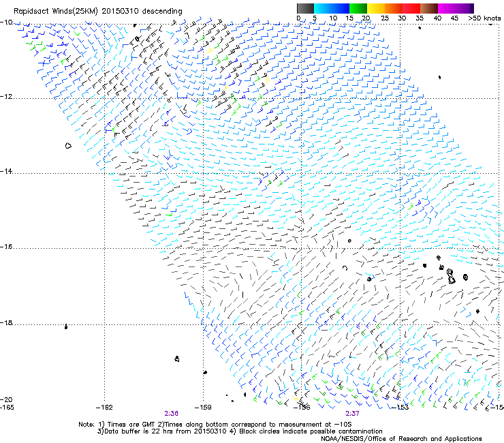
Task: Click the dark purple 45-50 knots swatch
Action: [x=464, y=8]
